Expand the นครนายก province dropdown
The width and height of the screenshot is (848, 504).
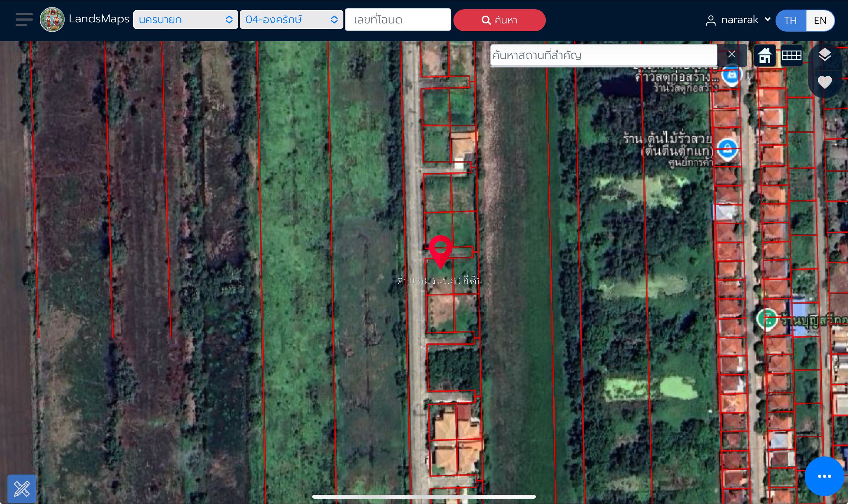pos(185,20)
